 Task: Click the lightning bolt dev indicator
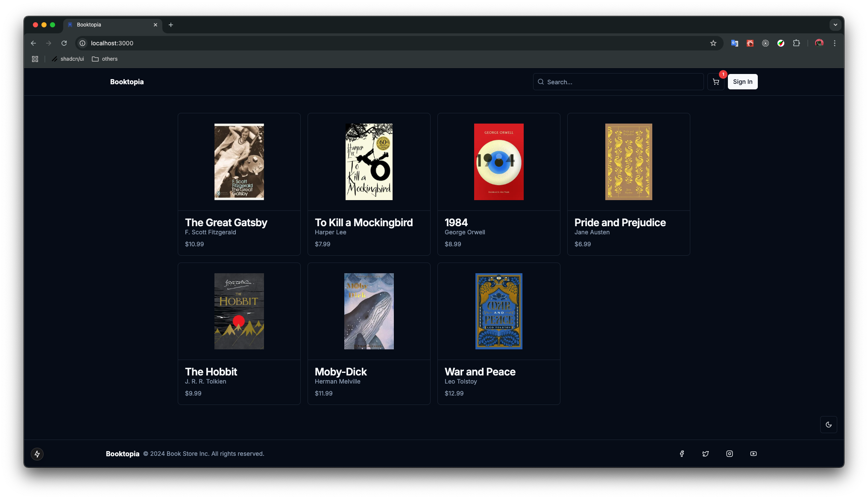[x=37, y=454]
